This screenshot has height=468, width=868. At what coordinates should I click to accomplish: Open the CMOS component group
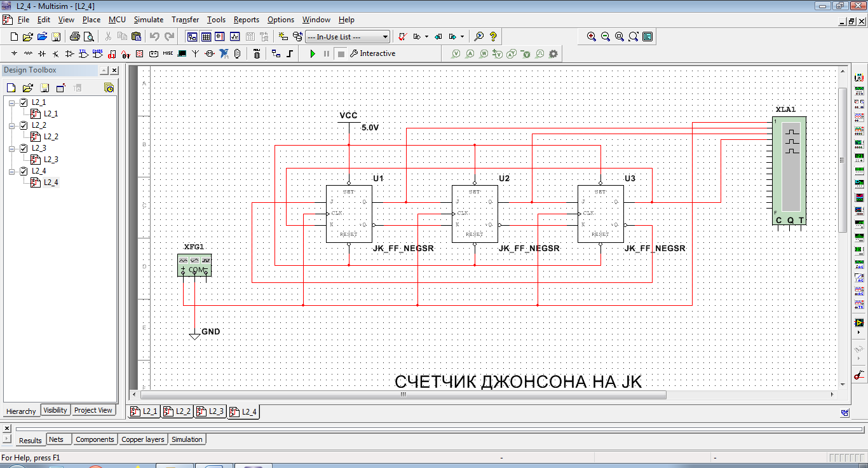pos(98,54)
